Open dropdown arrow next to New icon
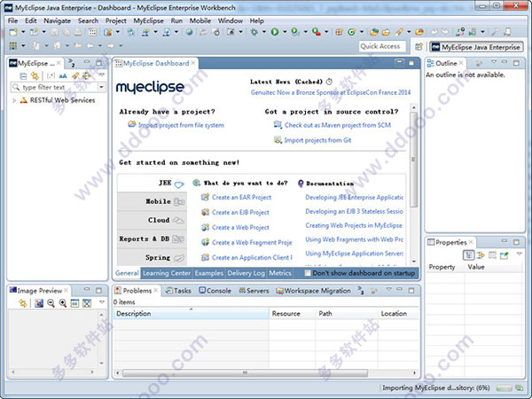532x399 pixels. pos(23,32)
